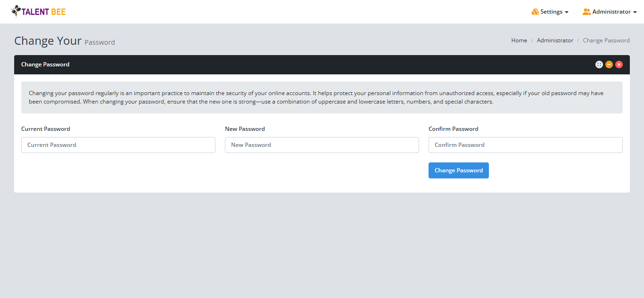Viewport: 644px width, 298px height.
Task: Focus the Current Password input field
Action: tap(118, 145)
